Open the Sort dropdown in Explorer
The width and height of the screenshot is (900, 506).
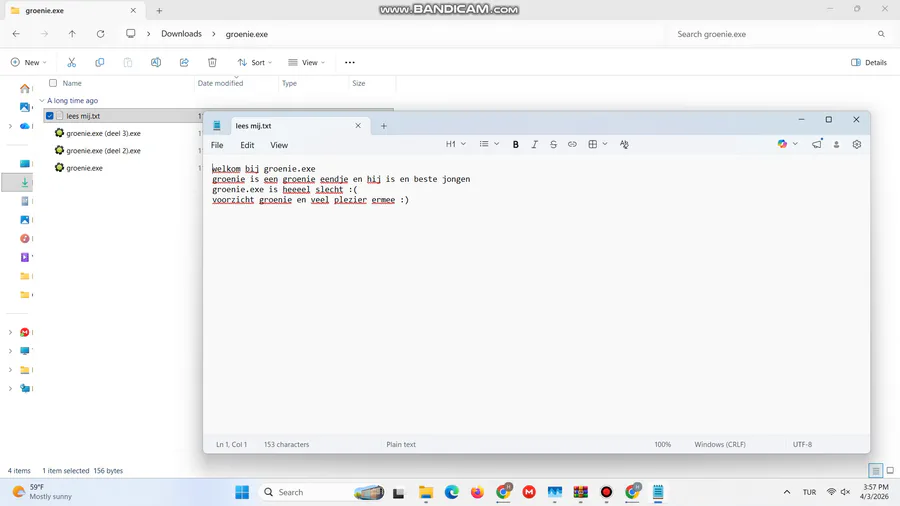coord(255,63)
